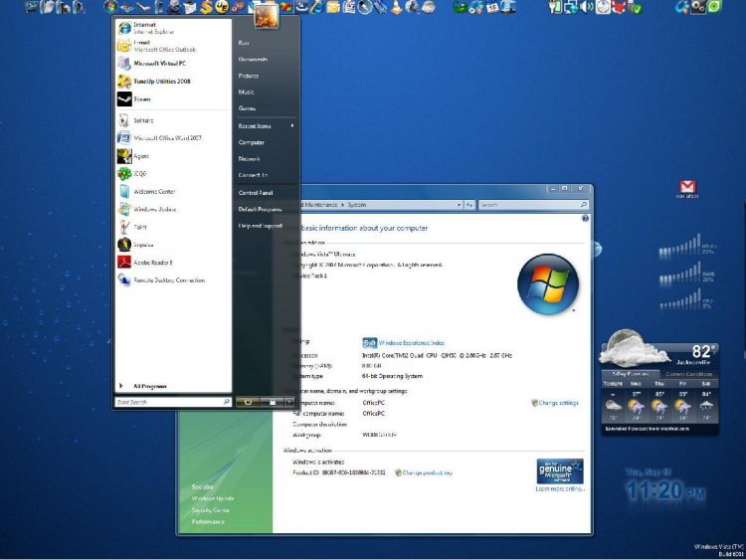Click the red fox icon in top dock
The image size is (746, 560).
(618, 7)
